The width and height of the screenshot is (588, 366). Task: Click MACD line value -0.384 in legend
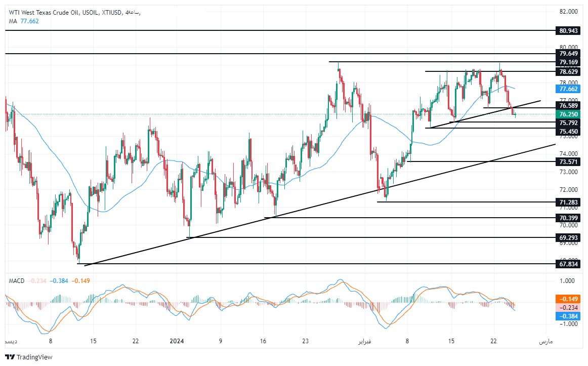(x=60, y=281)
